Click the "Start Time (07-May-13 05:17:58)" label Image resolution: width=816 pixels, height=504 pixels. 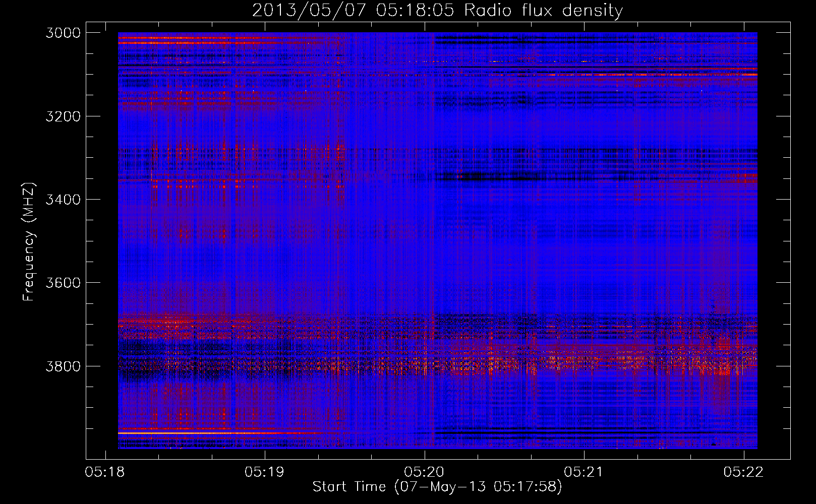[437, 487]
